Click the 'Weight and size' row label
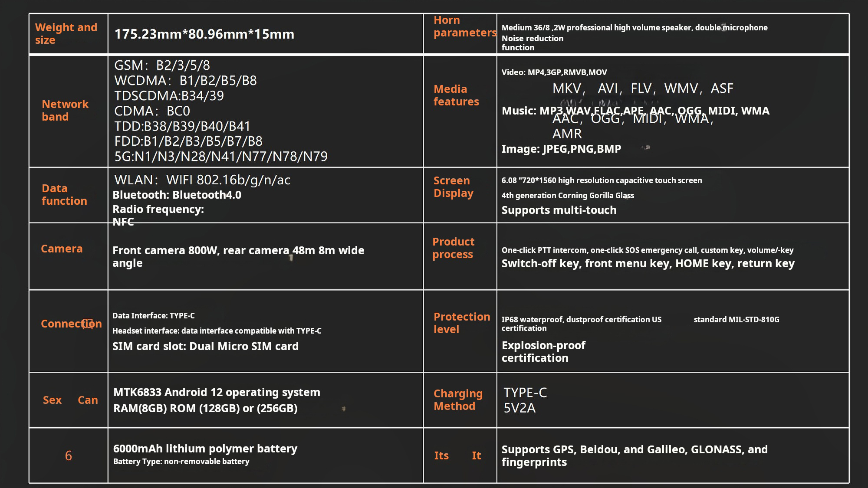This screenshot has height=488, width=868. pyautogui.click(x=66, y=33)
